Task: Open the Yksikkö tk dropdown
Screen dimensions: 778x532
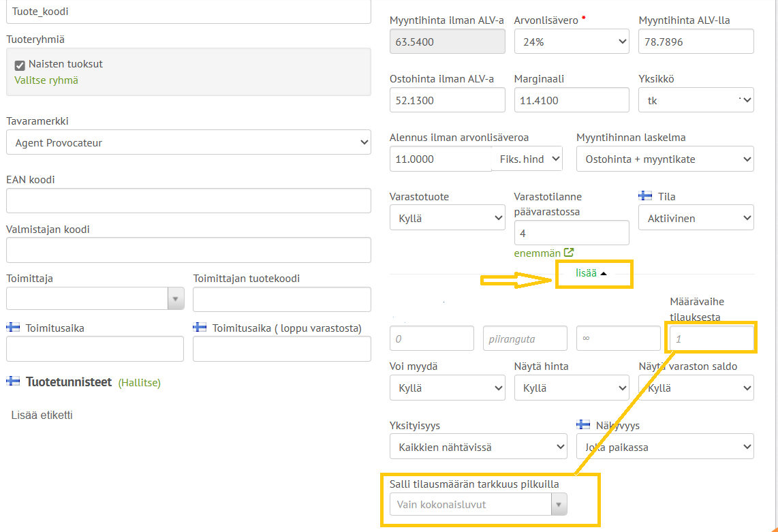Action: tap(696, 100)
